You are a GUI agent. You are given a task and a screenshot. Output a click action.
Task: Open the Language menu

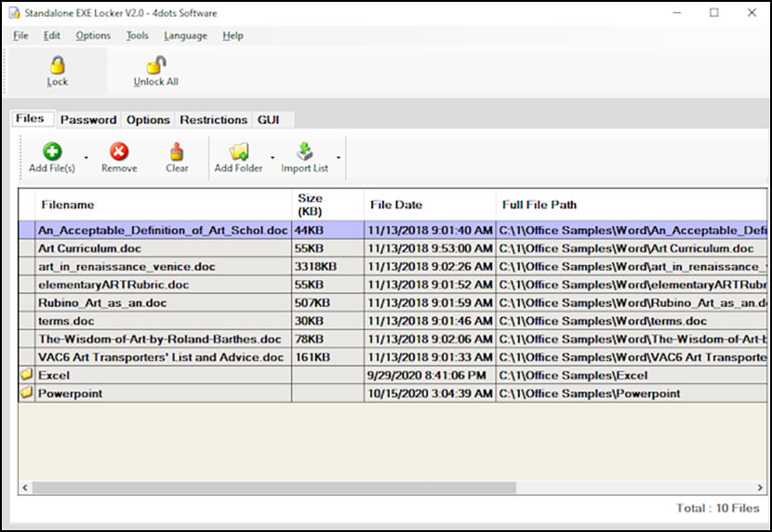click(x=186, y=35)
